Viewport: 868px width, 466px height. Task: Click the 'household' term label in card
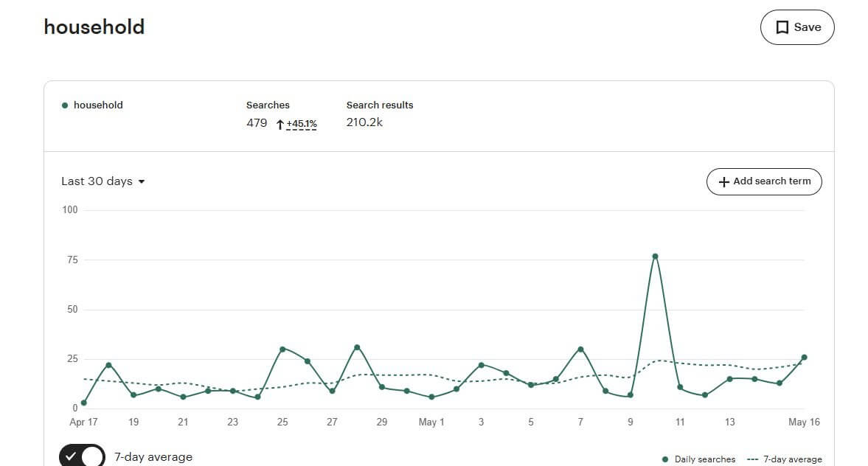[98, 105]
